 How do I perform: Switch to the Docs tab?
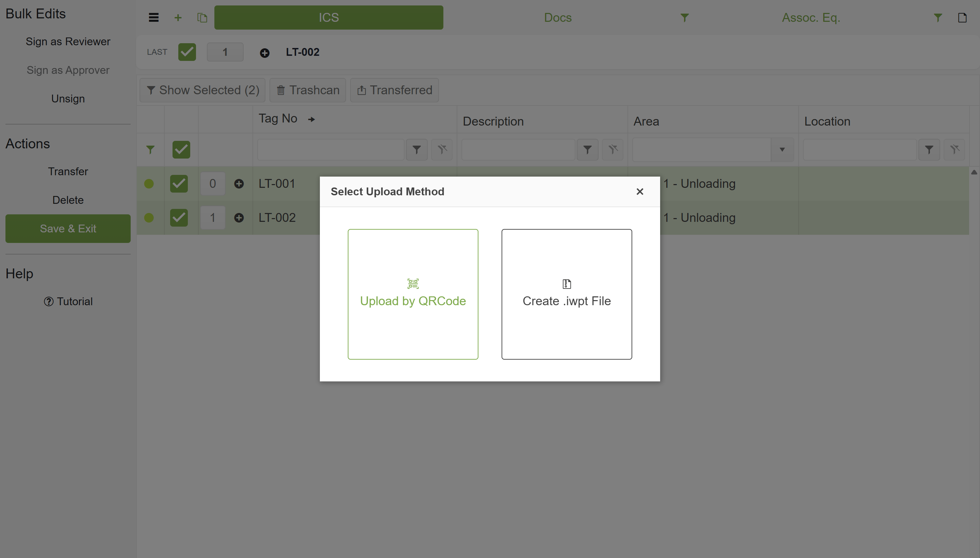[558, 18]
